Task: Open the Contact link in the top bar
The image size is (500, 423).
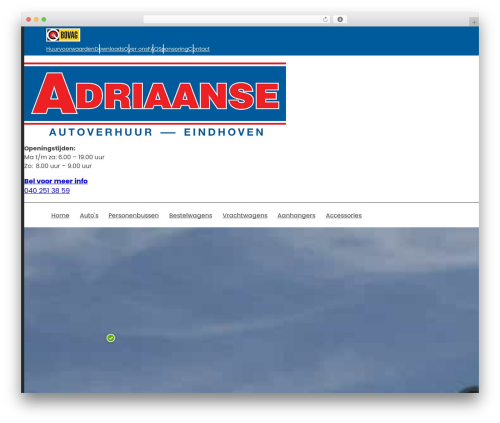Action: 199,49
